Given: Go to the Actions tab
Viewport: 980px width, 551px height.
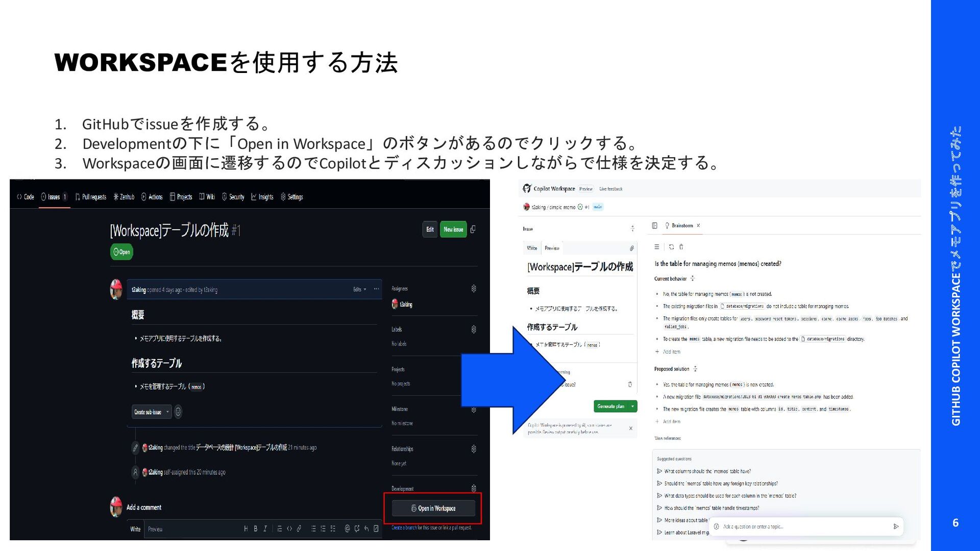Looking at the screenshot, I should coord(152,197).
